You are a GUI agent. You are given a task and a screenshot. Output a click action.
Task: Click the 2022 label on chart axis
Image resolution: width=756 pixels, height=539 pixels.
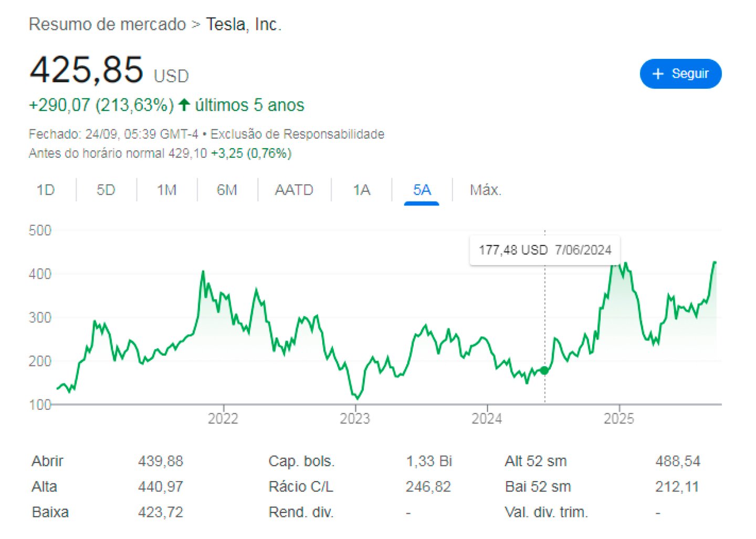[223, 419]
